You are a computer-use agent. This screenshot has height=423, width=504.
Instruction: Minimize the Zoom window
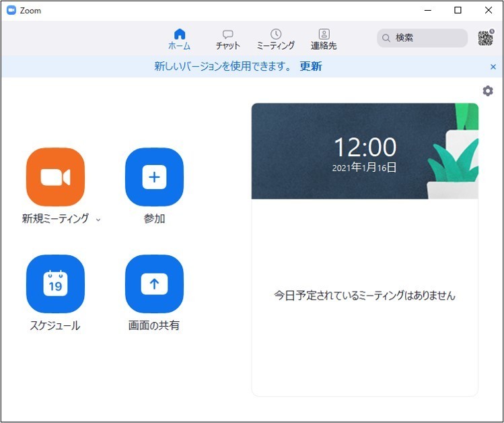click(427, 10)
